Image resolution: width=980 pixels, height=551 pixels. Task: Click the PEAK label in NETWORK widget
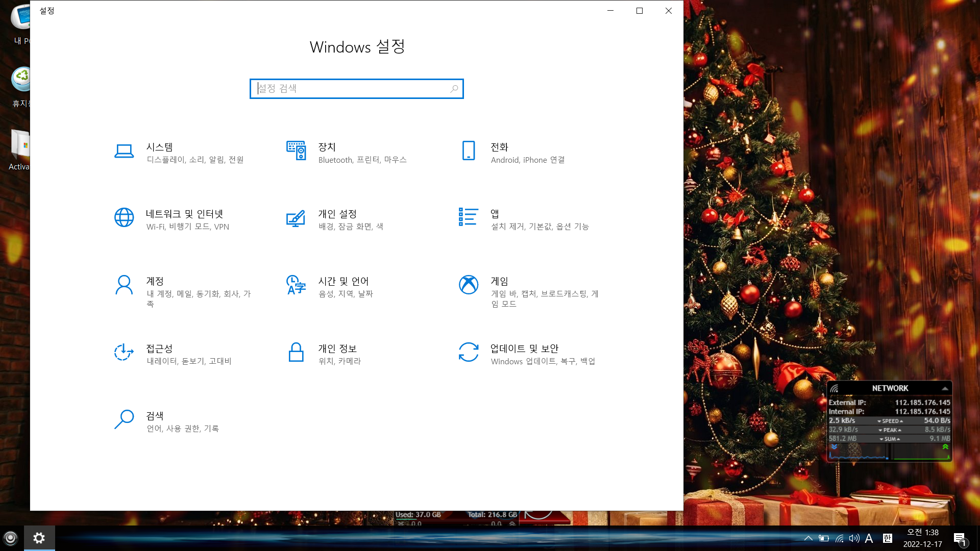(x=890, y=430)
